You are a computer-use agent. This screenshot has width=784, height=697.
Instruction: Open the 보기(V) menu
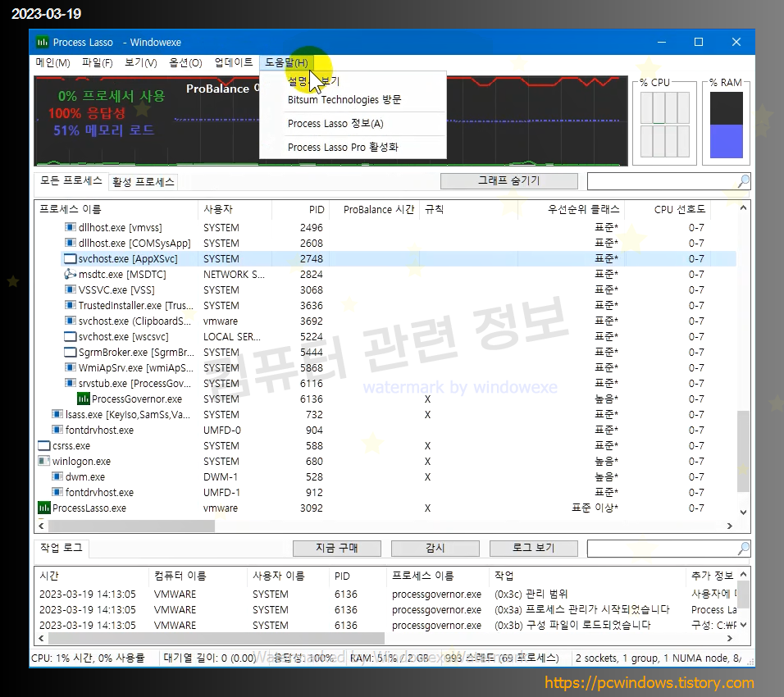point(140,62)
